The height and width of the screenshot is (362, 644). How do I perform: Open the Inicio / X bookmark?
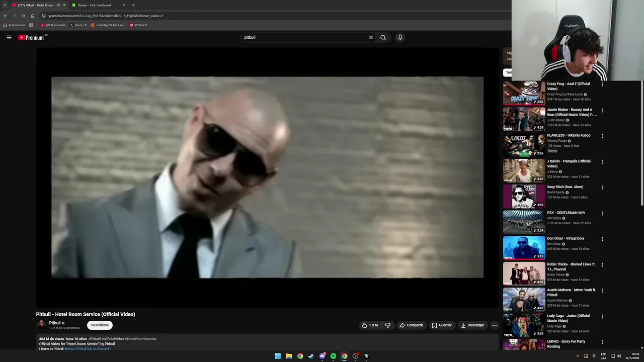pos(78,25)
